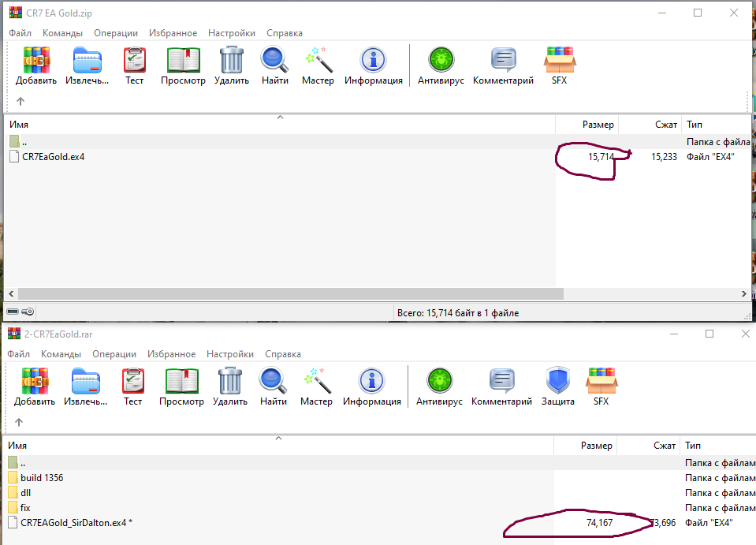Open Настройки menu in 2-CR7EaGold.rar window
This screenshot has height=545, width=756.
click(230, 354)
